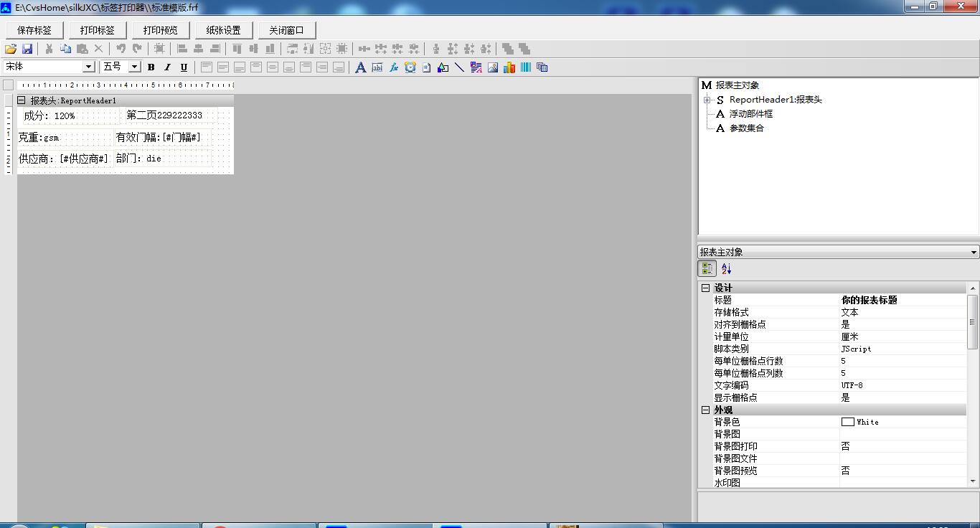Viewport: 980px width, 528px height.
Task: Insert a shape box with the shapes icon
Action: (x=443, y=67)
